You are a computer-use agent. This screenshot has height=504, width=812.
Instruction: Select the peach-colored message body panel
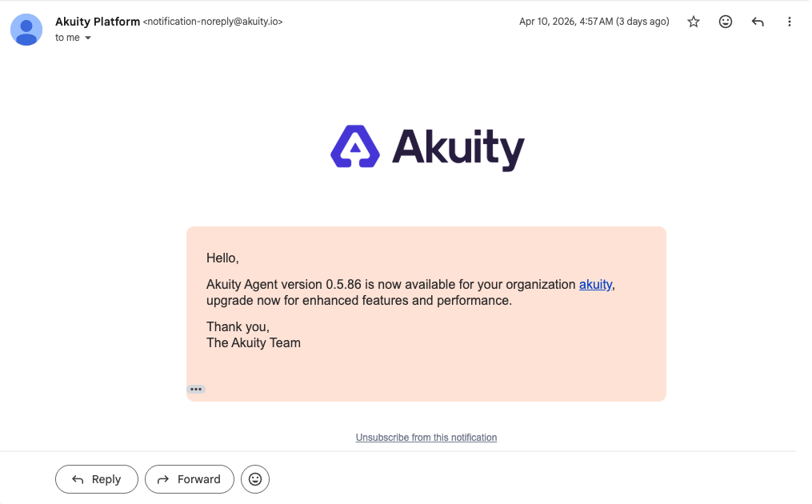(x=426, y=314)
